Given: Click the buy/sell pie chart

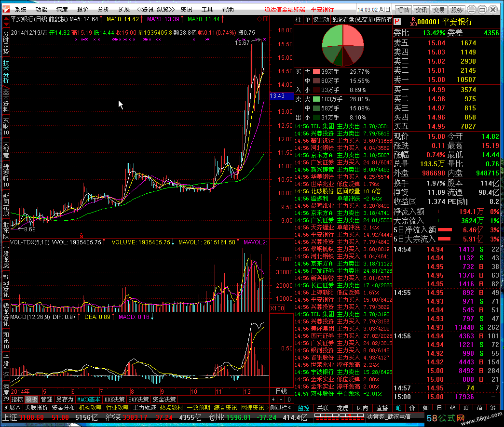Looking at the screenshot, I should [342, 45].
